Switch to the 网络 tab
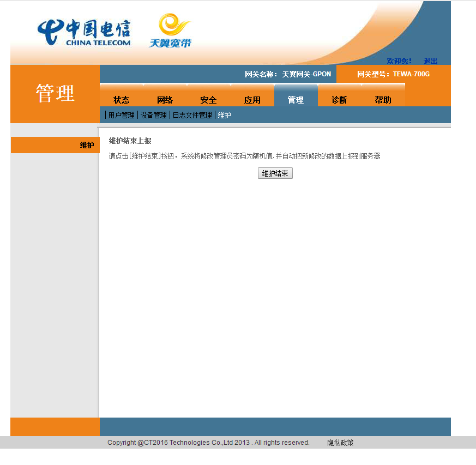The width and height of the screenshot is (476, 465). tap(165, 100)
